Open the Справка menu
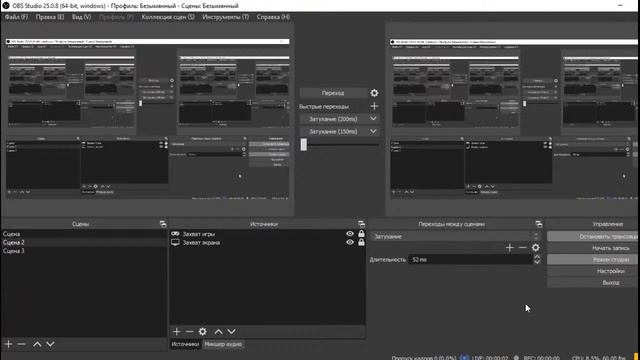Image resolution: width=640 pixels, height=360 pixels. [273, 17]
